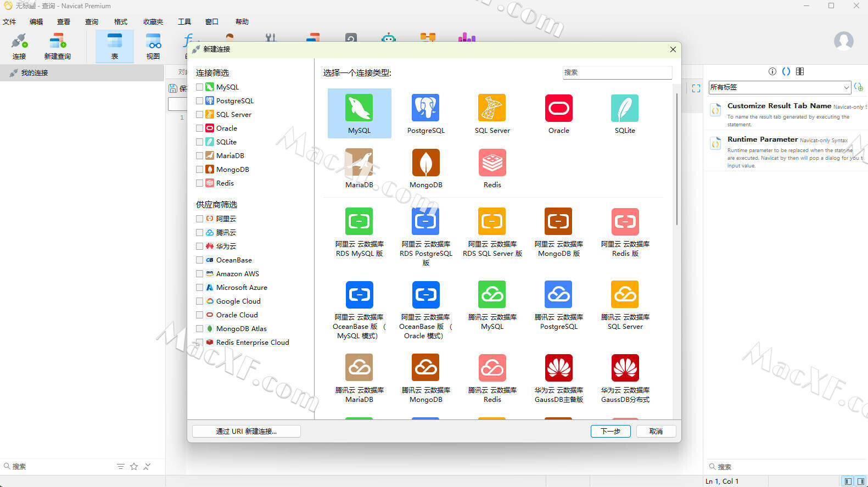The height and width of the screenshot is (487, 868).
Task: Enable the 阿里云 vendor filter
Action: point(199,219)
